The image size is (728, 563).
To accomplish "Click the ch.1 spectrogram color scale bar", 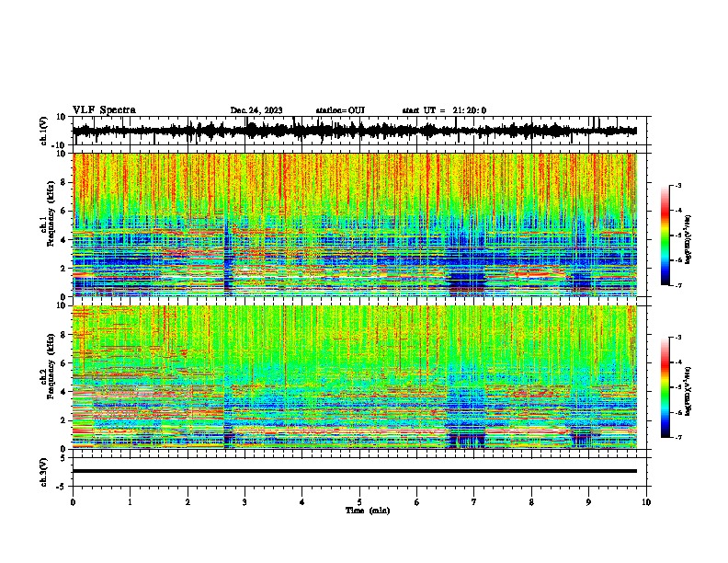I will pos(665,236).
